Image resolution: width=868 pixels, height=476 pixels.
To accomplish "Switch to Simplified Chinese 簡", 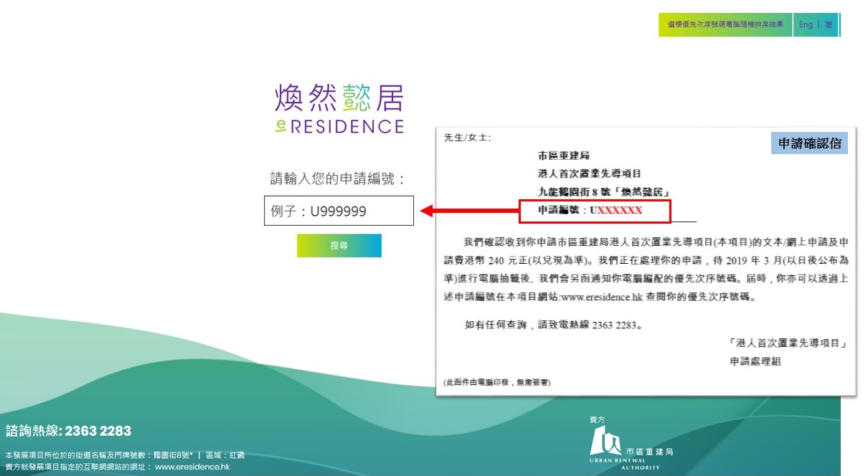I will pyautogui.click(x=828, y=24).
